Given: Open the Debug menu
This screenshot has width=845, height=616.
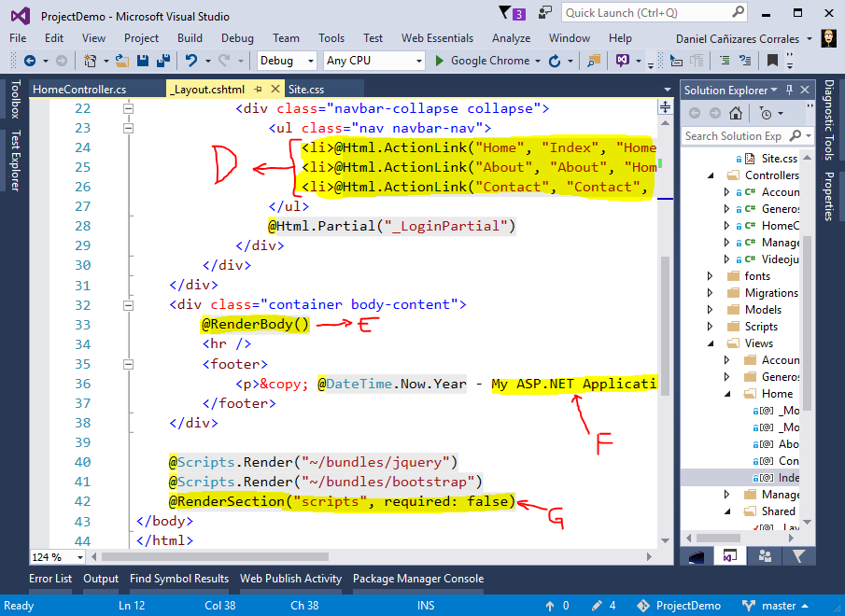Looking at the screenshot, I should pos(237,38).
